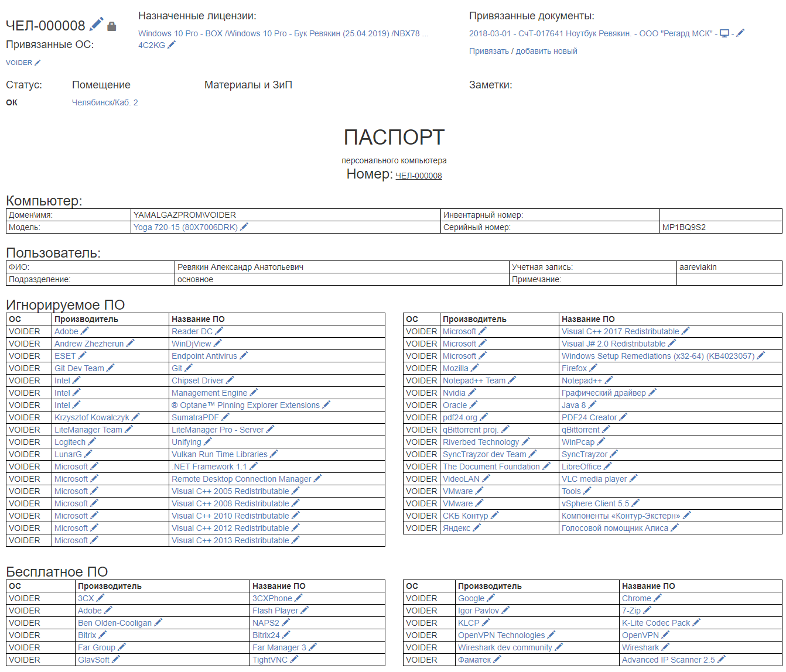Click the pencil next to Nvidia
786x672 pixels.
(x=472, y=393)
